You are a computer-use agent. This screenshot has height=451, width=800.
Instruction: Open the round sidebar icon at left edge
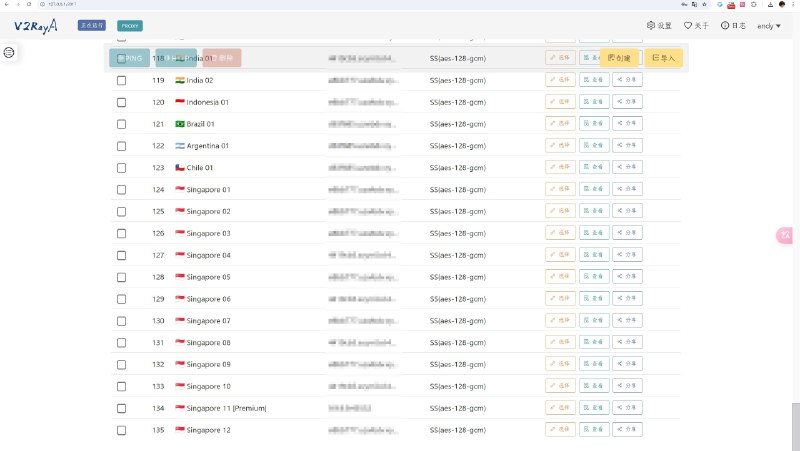click(x=10, y=52)
